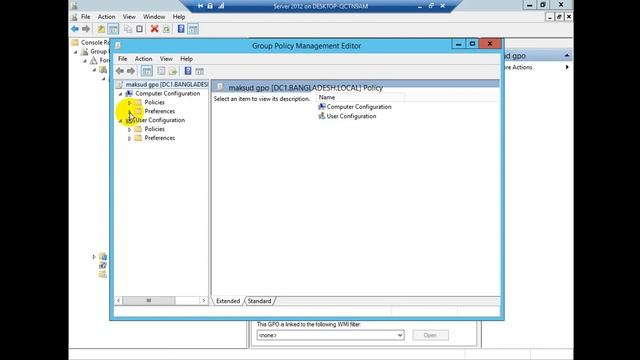Click Properties icon in Editor toolbar
The height and width of the screenshot is (360, 640).
click(x=161, y=71)
